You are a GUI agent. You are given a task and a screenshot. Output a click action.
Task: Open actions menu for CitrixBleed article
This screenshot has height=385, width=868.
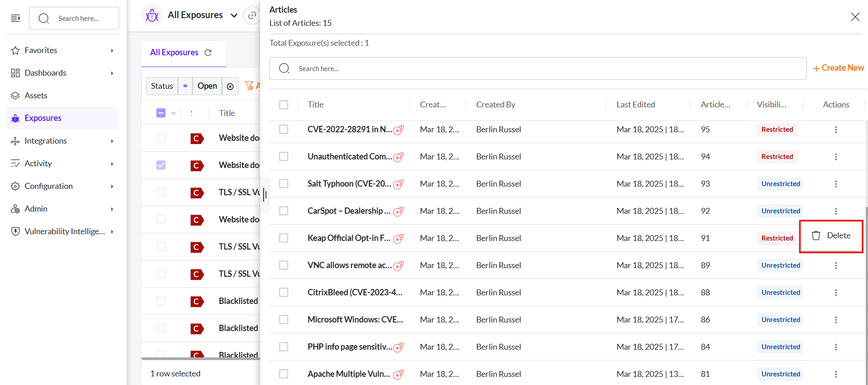[836, 293]
